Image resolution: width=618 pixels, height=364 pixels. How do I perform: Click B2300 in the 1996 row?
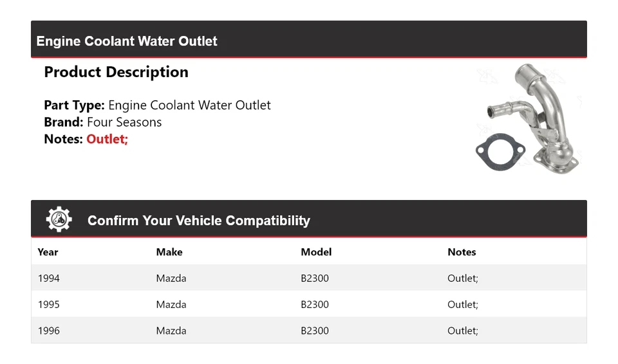tap(315, 331)
